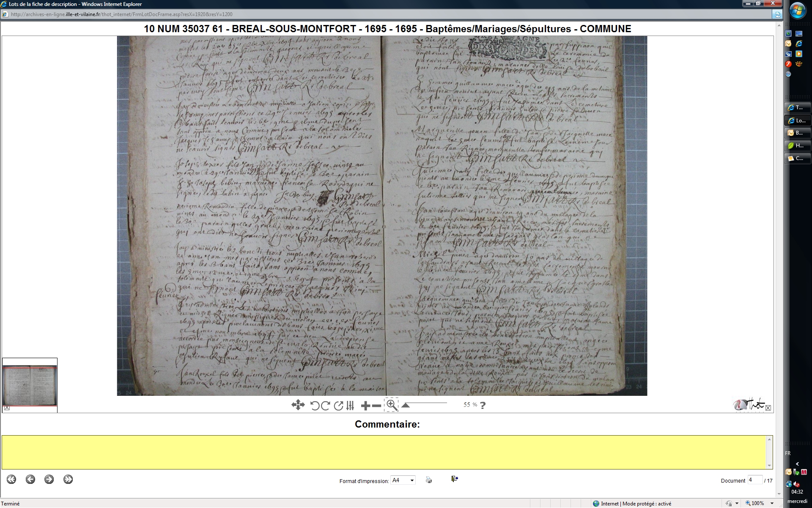Image resolution: width=812 pixels, height=508 pixels.
Task: Activate the magnifying glass zoom tool
Action: [x=392, y=405]
